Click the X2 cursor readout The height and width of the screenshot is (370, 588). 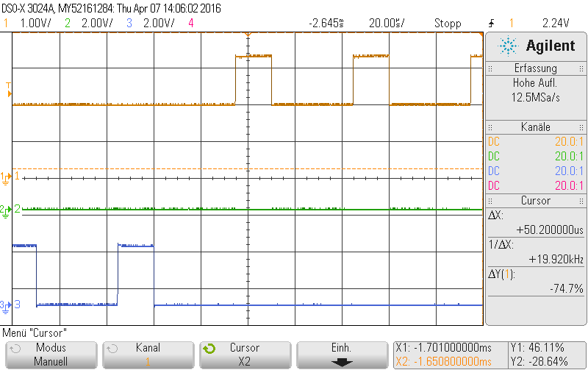443,362
